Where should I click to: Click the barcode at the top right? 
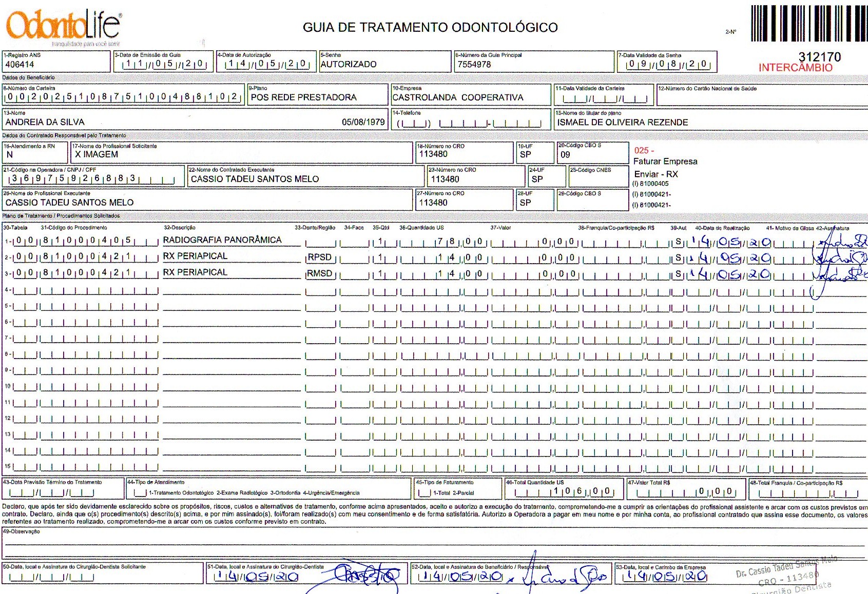tap(809, 24)
